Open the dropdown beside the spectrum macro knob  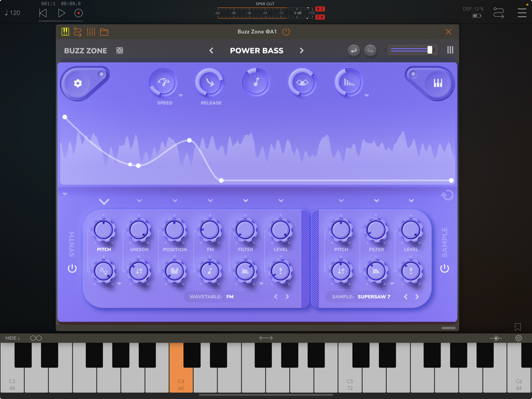(367, 96)
